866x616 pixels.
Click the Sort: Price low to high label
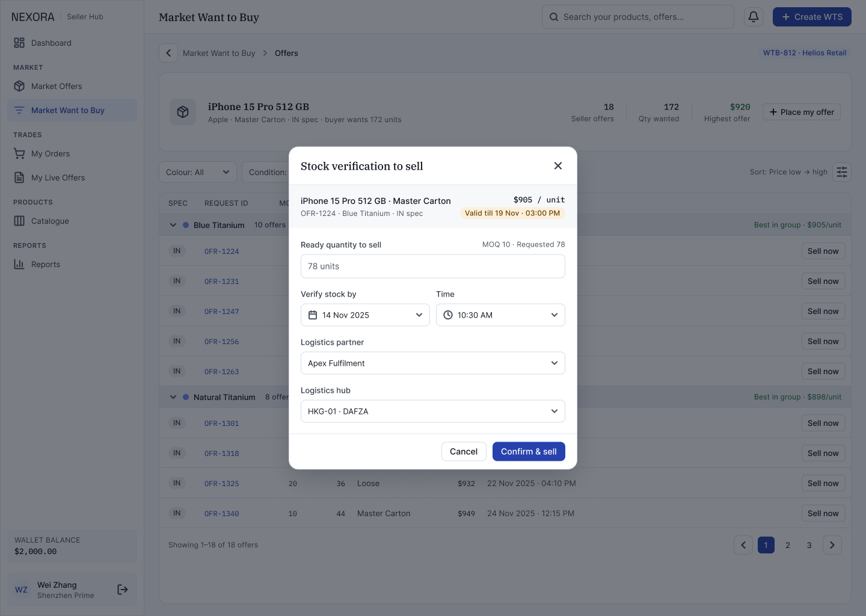coord(788,172)
